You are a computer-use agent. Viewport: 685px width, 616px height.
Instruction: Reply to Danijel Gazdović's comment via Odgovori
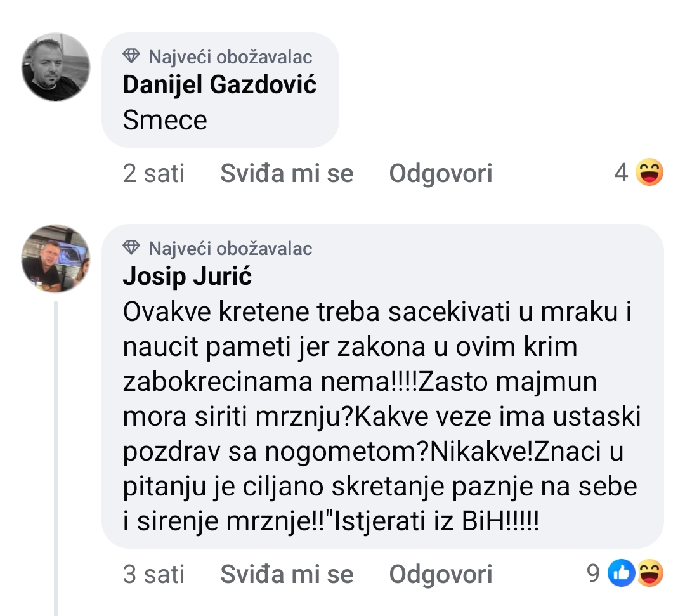(441, 173)
